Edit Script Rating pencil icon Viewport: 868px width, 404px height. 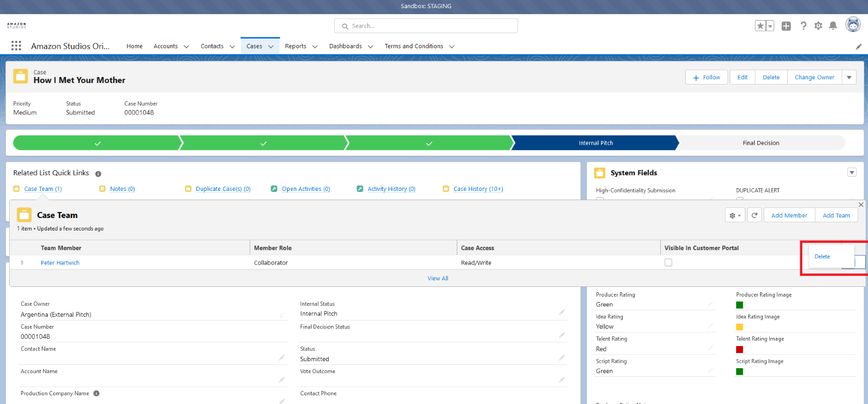(710, 370)
